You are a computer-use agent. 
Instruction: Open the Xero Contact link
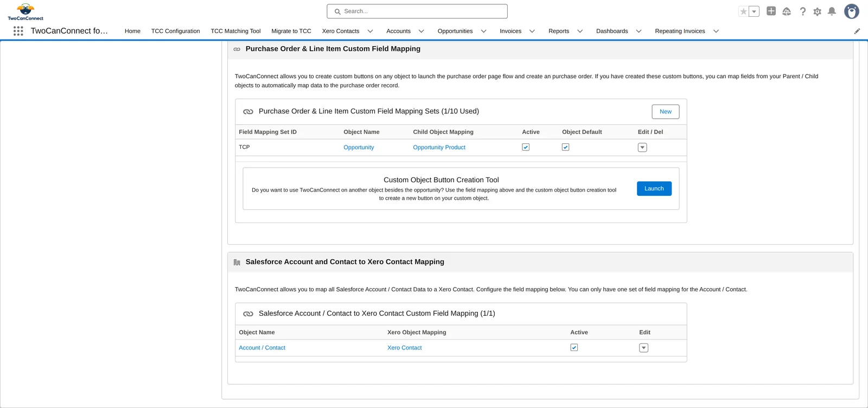(404, 348)
